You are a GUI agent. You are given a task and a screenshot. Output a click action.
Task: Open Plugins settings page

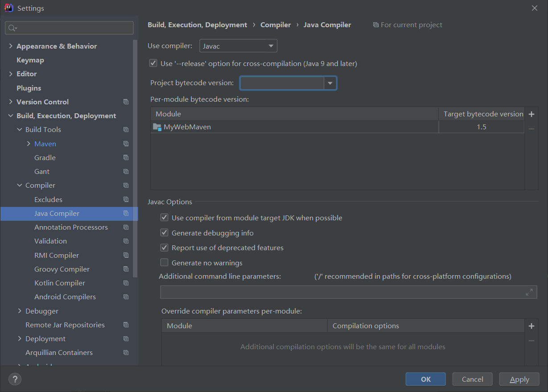click(29, 88)
